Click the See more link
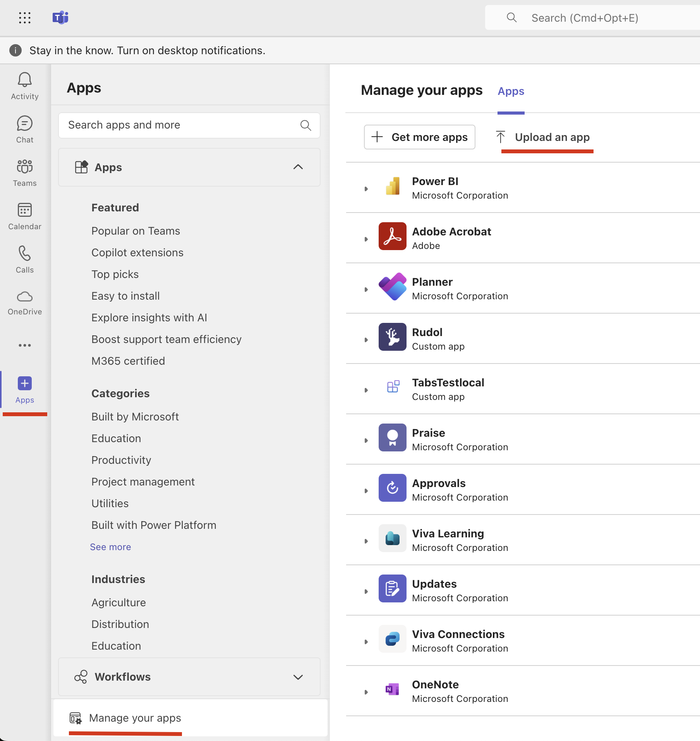Viewport: 700px width, 741px height. (x=110, y=547)
